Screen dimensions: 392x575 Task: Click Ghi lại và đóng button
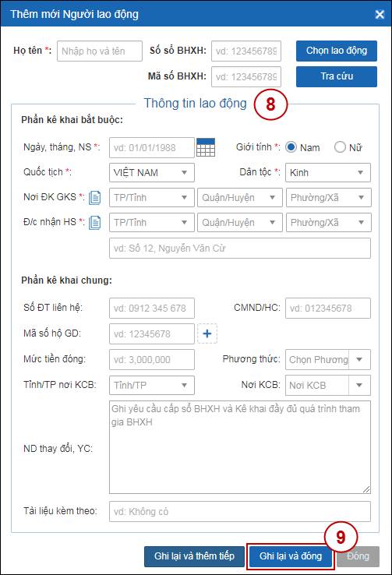tap(291, 556)
